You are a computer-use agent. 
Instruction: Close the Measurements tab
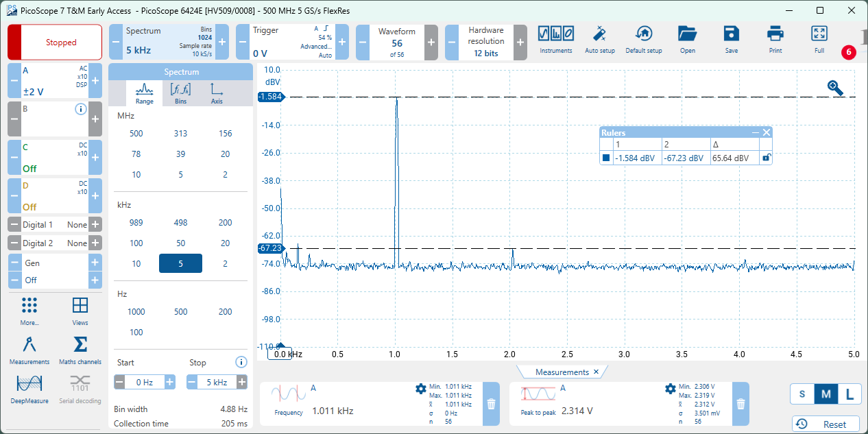(x=596, y=372)
